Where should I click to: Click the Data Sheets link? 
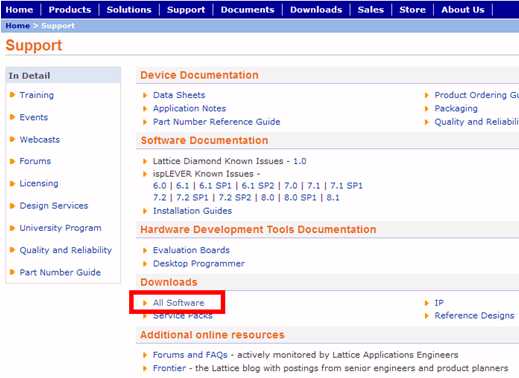(x=179, y=95)
